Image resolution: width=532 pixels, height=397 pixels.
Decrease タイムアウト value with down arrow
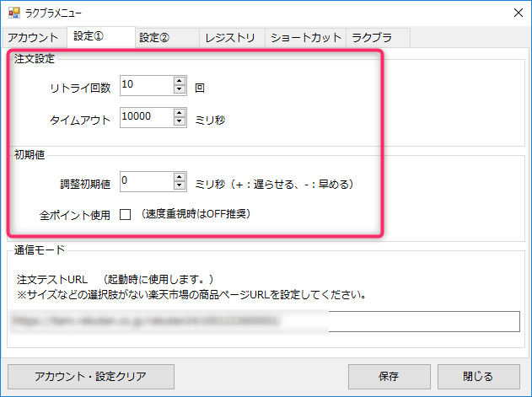[180, 122]
